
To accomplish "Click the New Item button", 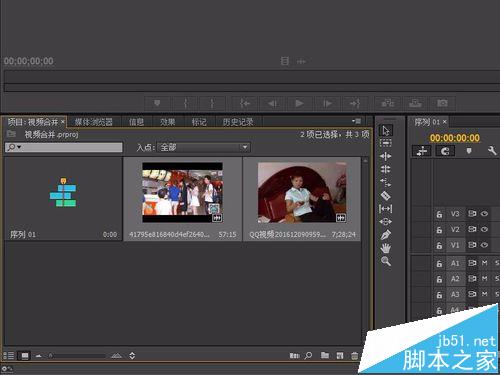I will point(340,356).
